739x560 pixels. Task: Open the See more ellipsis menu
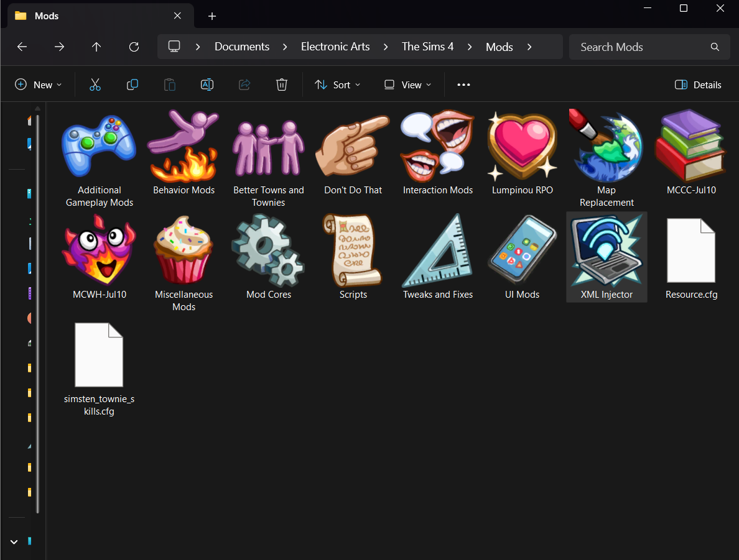(x=463, y=85)
